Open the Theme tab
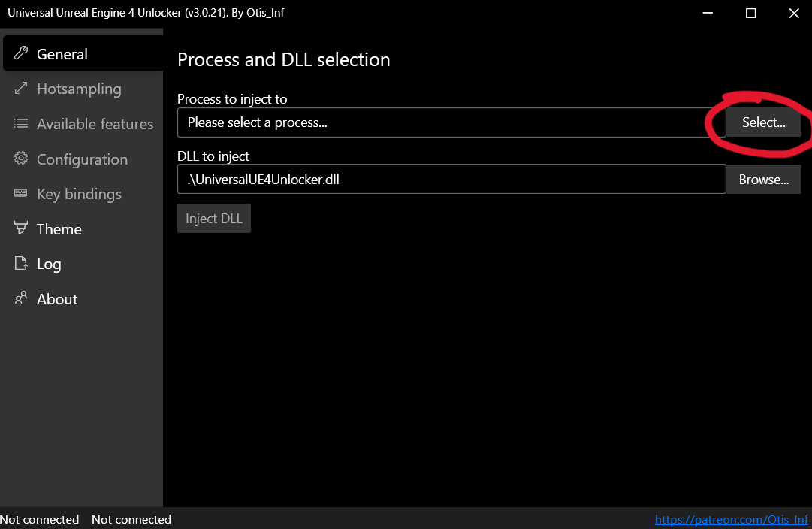The width and height of the screenshot is (812, 529). tap(59, 229)
